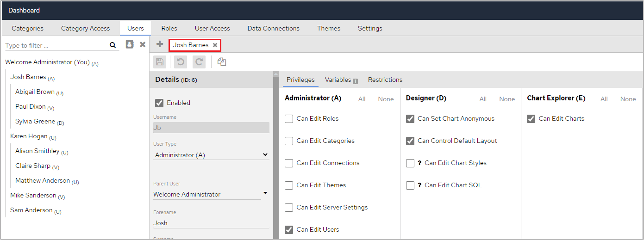Open the User Type dropdown
Viewport: 644px width, 240px height.
[211, 155]
